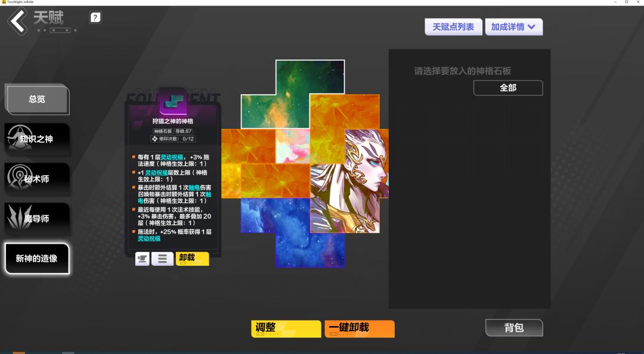644x354 pixels.
Task: Click the 神格石板 type tag
Action: coord(163,132)
